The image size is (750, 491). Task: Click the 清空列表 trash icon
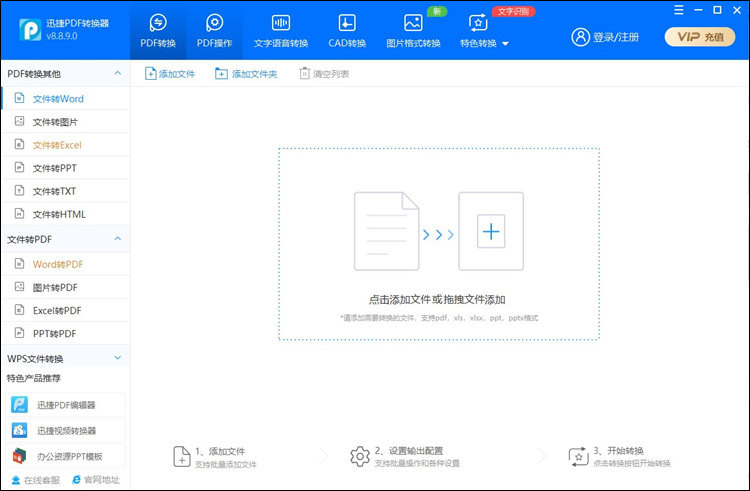tap(304, 73)
